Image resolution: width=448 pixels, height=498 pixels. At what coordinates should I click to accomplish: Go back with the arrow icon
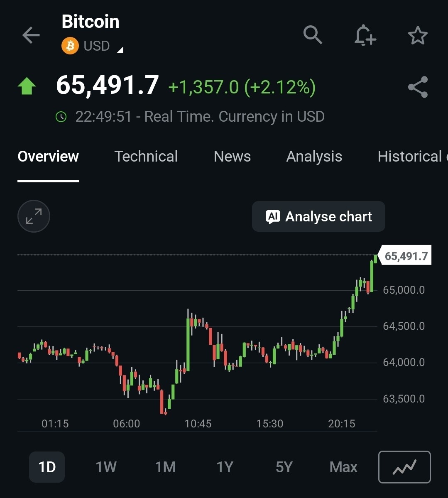(31, 35)
